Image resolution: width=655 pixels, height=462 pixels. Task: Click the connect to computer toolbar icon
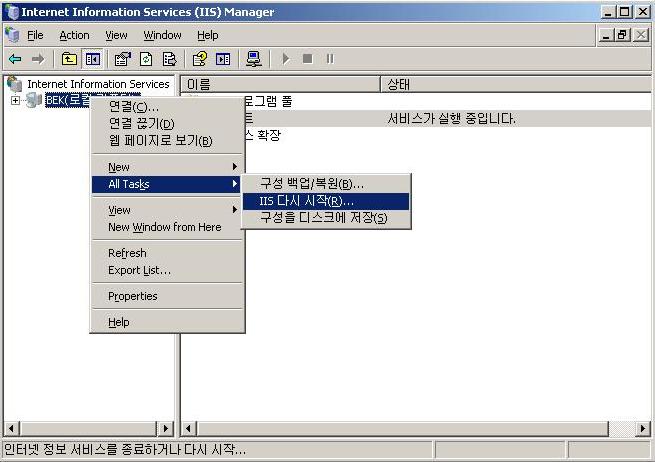(x=254, y=59)
